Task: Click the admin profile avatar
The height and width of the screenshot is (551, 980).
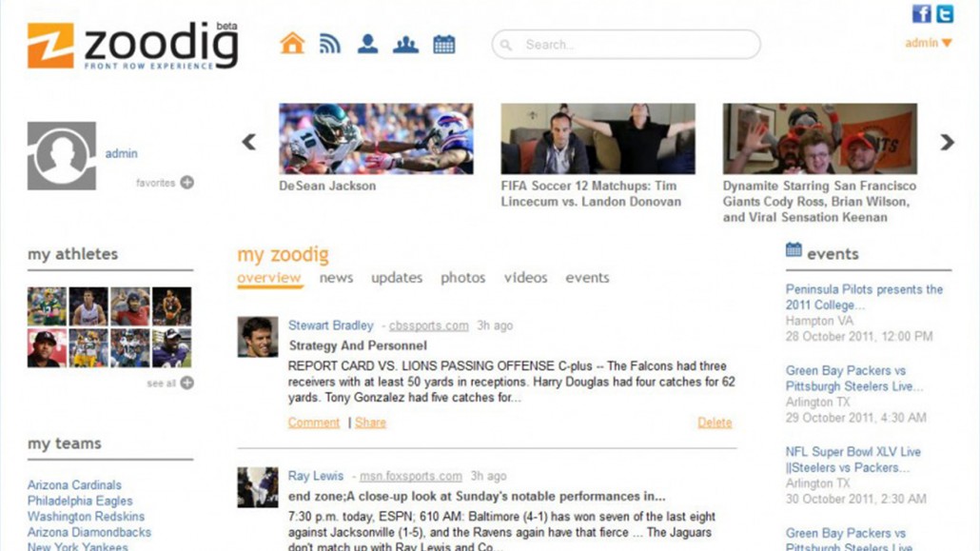Action: point(61,156)
